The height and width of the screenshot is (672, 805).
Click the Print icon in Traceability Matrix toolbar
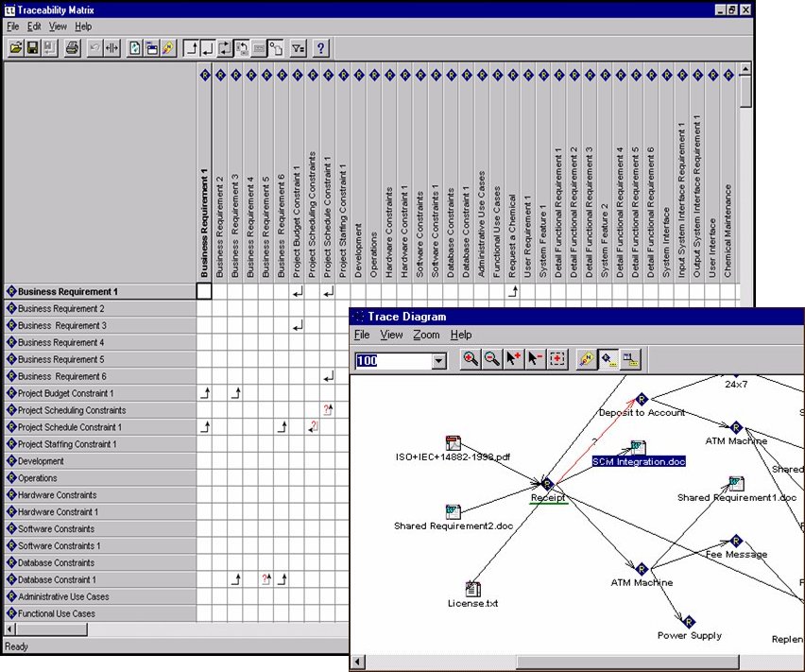pyautogui.click(x=73, y=48)
